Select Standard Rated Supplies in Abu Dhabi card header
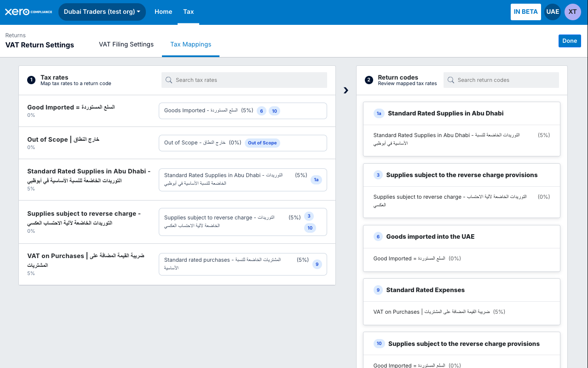The height and width of the screenshot is (368, 588). (461, 113)
